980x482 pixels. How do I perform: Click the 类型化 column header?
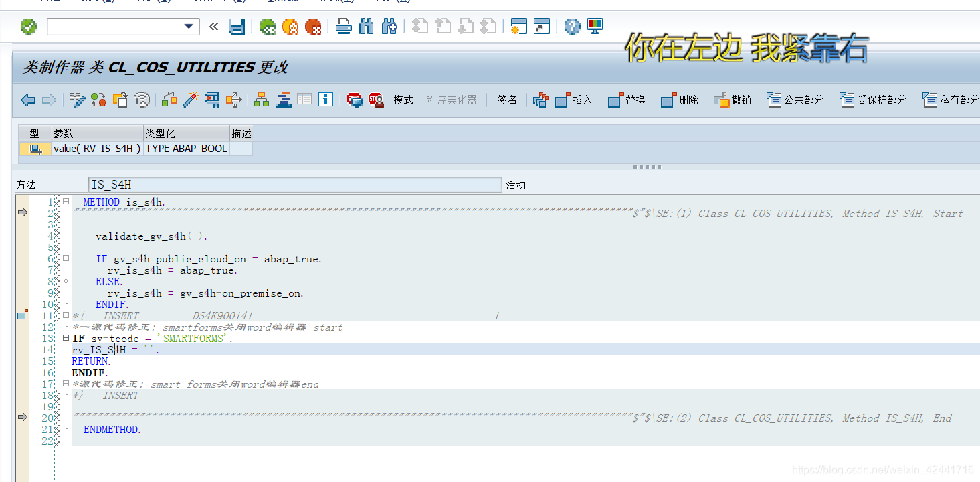[x=187, y=133]
